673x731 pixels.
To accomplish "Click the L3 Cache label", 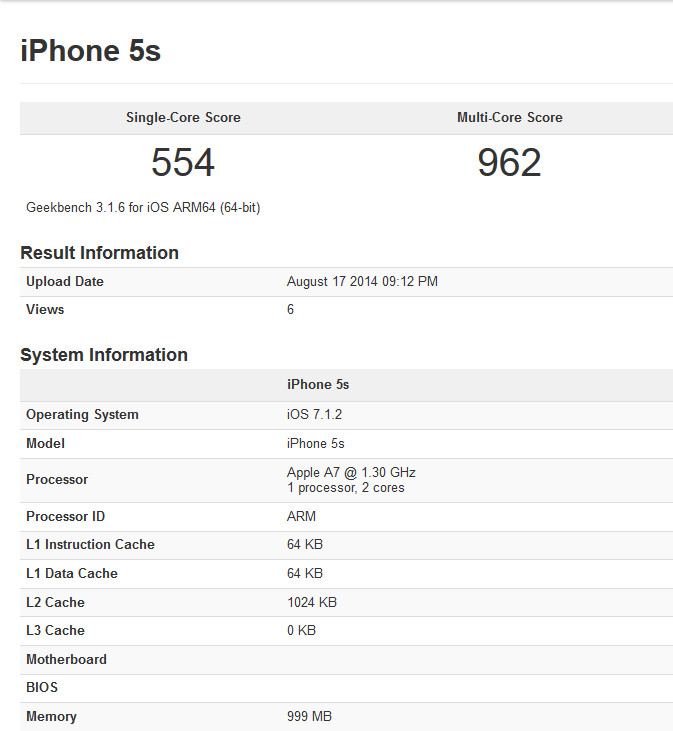I will pyautogui.click(x=55, y=630).
